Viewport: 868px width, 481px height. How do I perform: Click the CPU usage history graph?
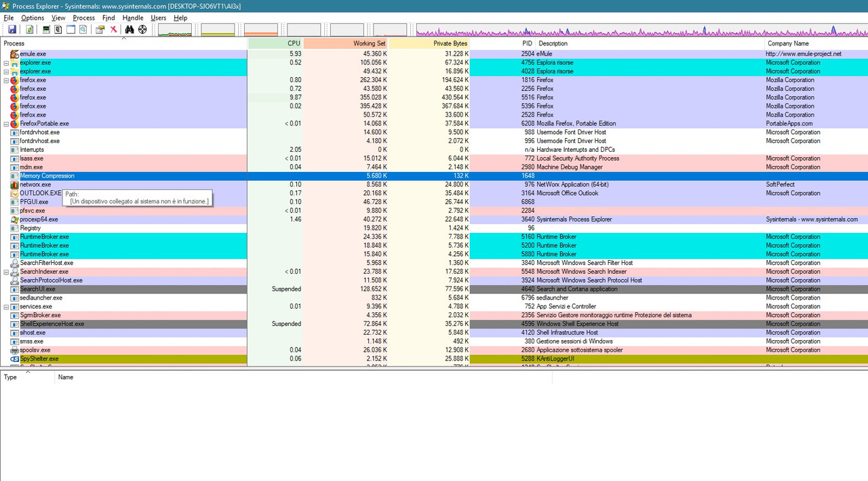175,30
